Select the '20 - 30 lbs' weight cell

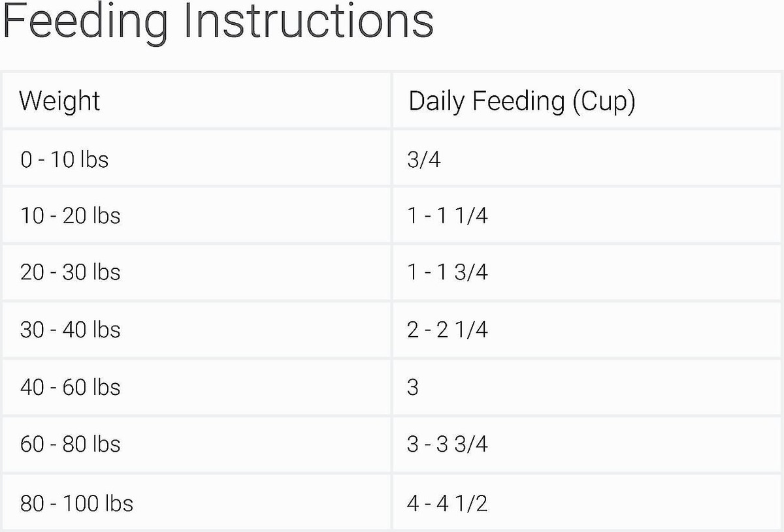[70, 272]
